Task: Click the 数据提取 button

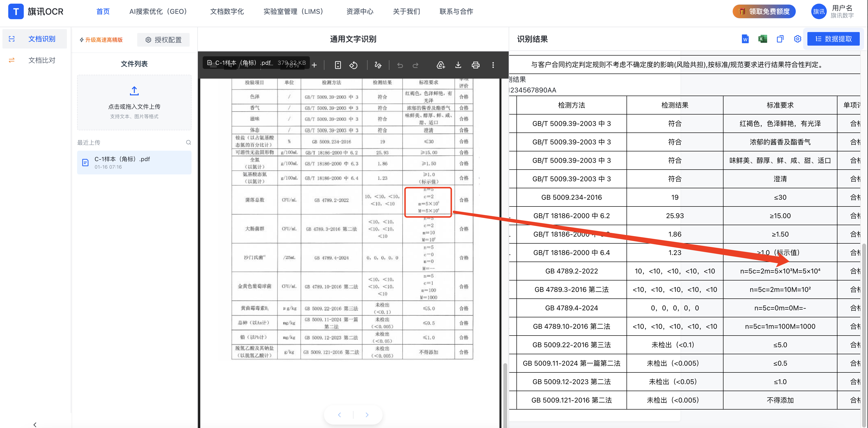Action: tap(833, 39)
